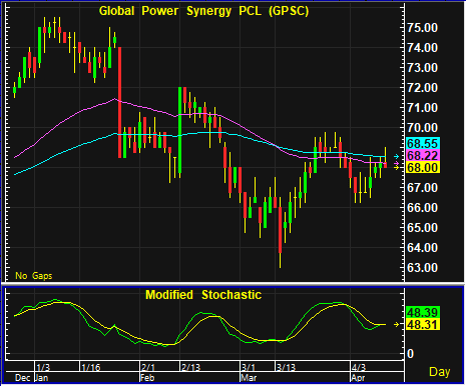
Task: Click the yellow arrow marker beside 48.31
Action: click(396, 324)
